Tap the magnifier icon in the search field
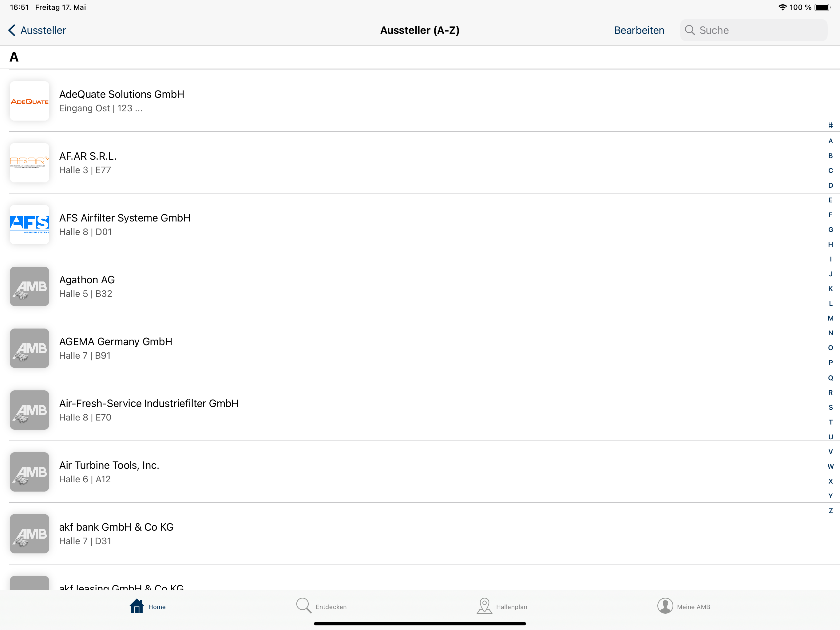The height and width of the screenshot is (630, 840). pyautogui.click(x=690, y=30)
